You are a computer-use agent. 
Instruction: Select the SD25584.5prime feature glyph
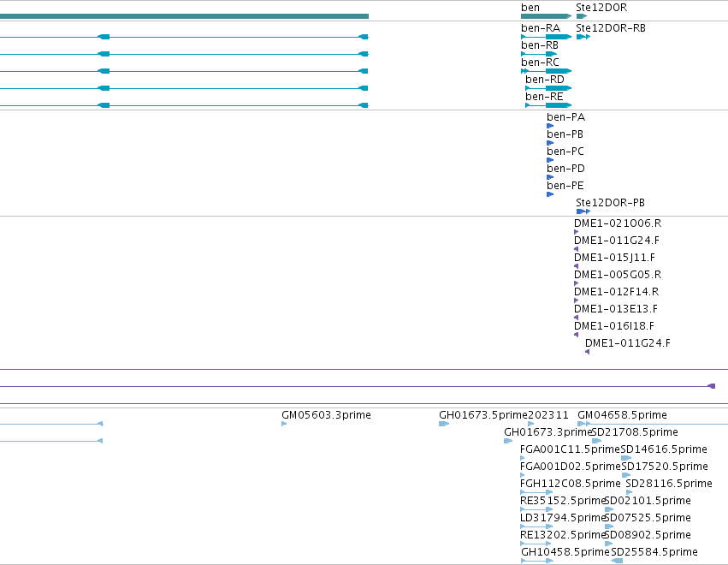617,561
